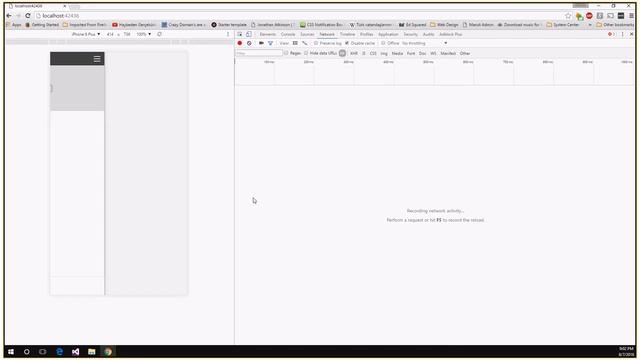
Task: Expand the bookmarks bar overflow chevron
Action: pos(590,25)
